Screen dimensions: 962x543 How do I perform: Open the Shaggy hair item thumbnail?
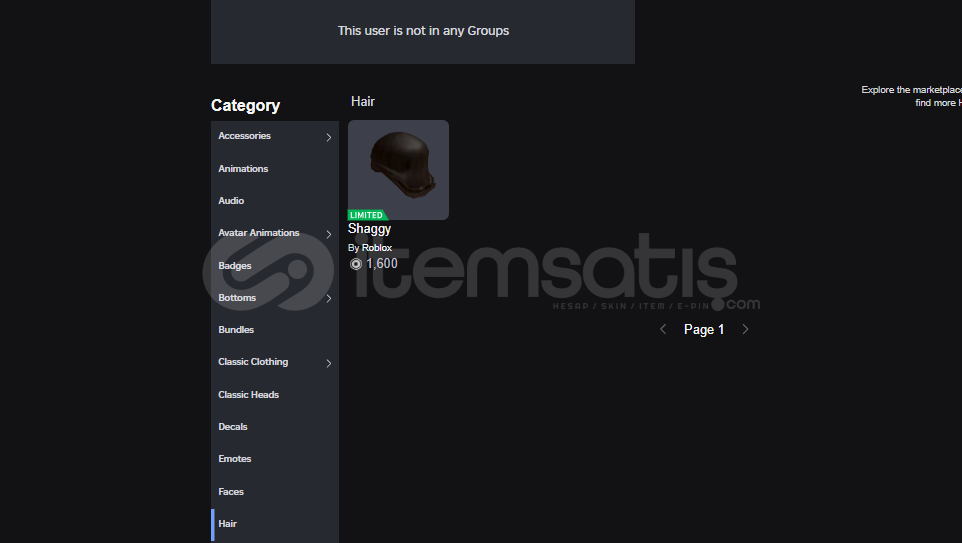pos(398,170)
